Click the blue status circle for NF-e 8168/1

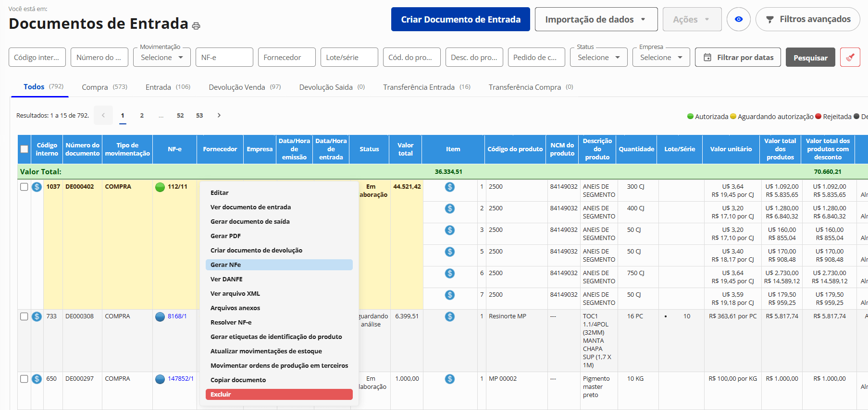pos(160,317)
